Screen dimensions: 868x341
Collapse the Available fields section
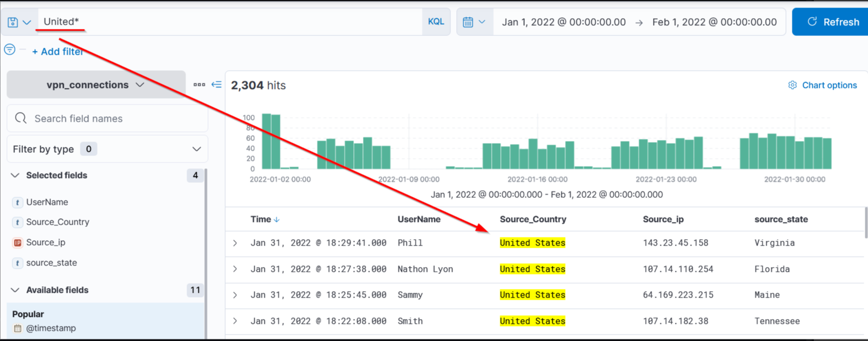click(15, 290)
